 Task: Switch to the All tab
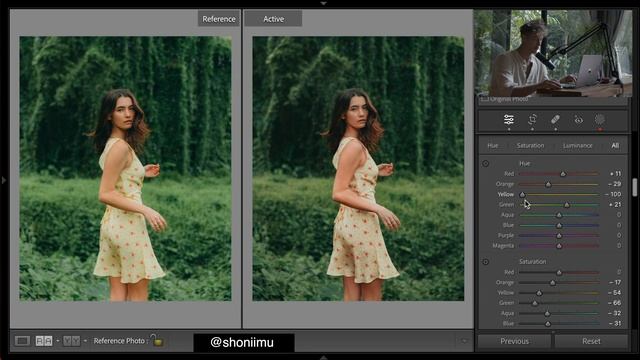click(x=615, y=145)
